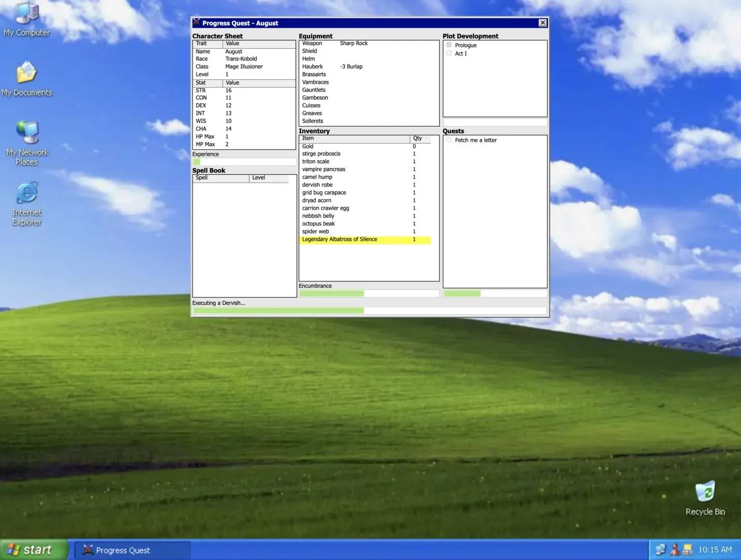Click the Spell column header in Spell Book

pyautogui.click(x=220, y=178)
